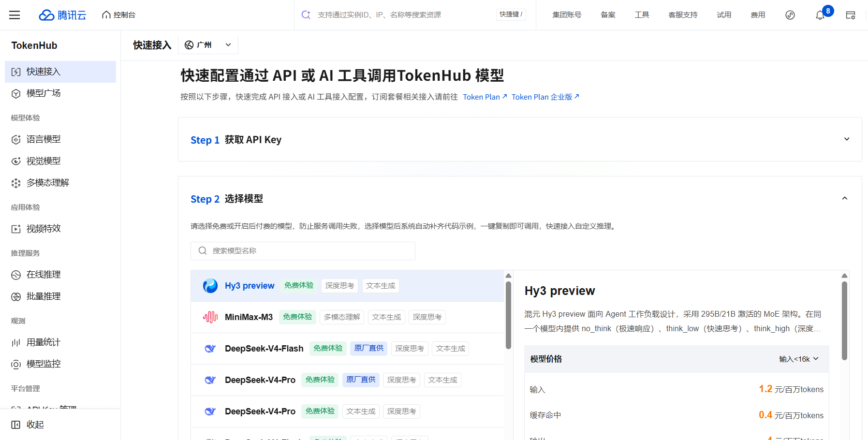Screen dimensions: 868x440
Task: Click the magnifier icon in model search
Action: click(203, 250)
